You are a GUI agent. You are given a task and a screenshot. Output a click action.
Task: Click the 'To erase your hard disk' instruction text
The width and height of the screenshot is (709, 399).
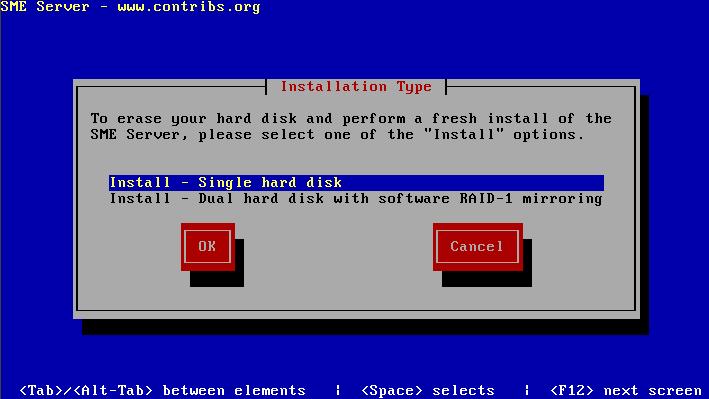point(350,127)
